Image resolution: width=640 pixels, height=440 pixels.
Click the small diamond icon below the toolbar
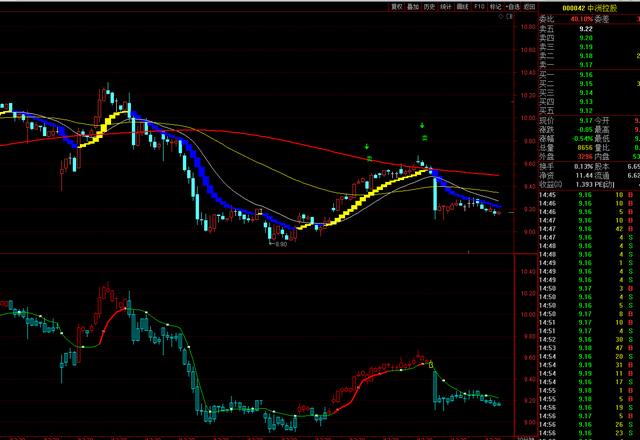(x=501, y=17)
